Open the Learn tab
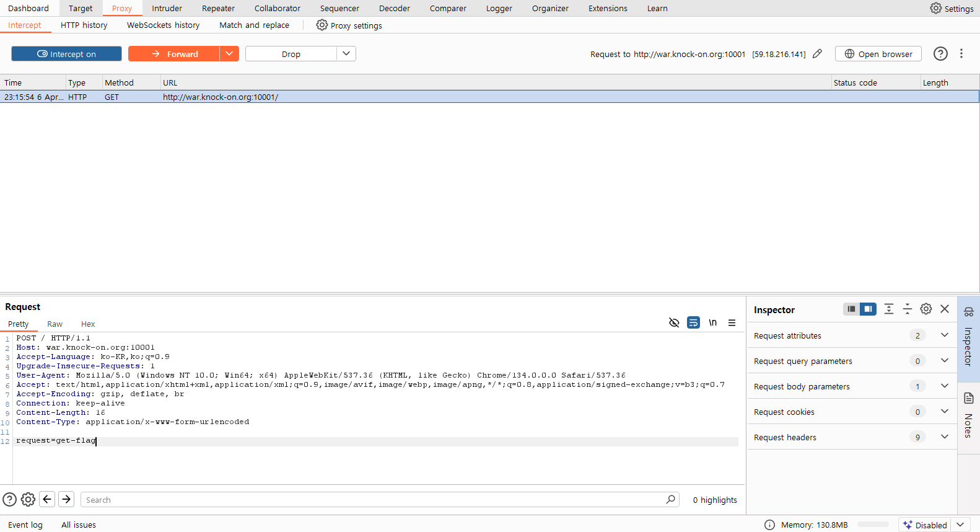The height and width of the screenshot is (532, 980). 657,8
